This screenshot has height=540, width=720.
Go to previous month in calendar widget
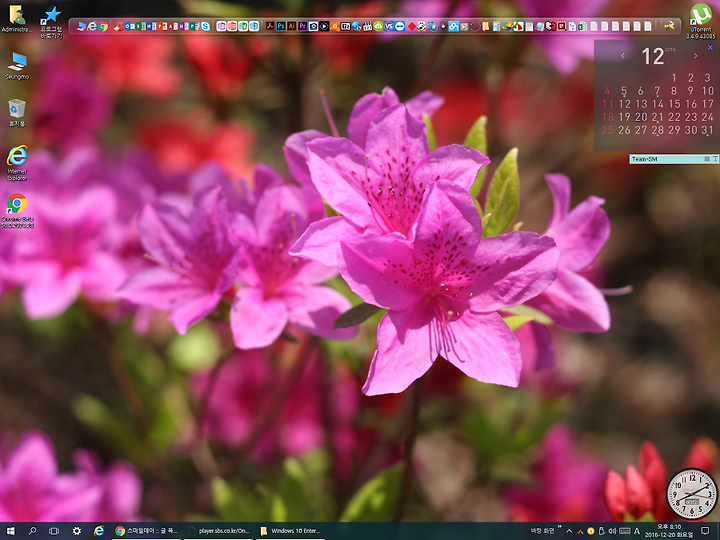[x=623, y=56]
